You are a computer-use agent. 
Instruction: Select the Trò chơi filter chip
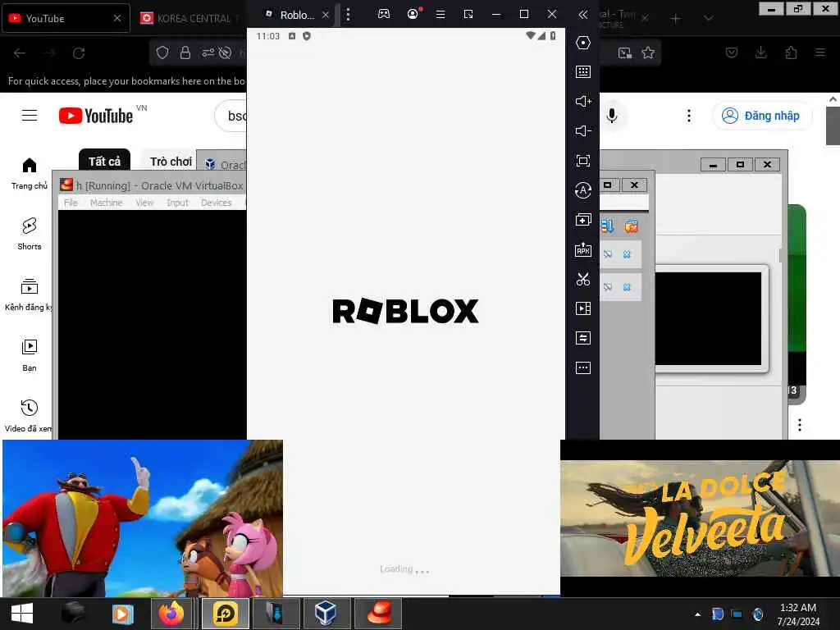pos(171,162)
